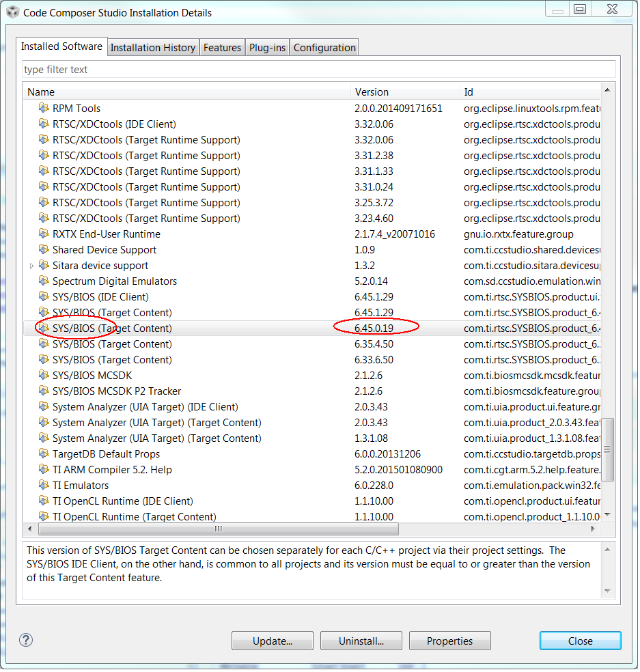Click the Uninstall... button
This screenshot has width=640, height=672.
361,641
